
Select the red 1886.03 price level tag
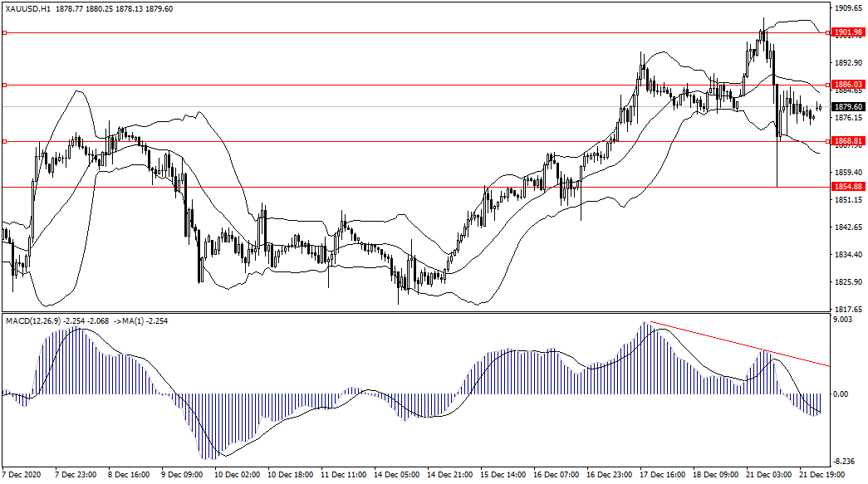click(x=847, y=85)
